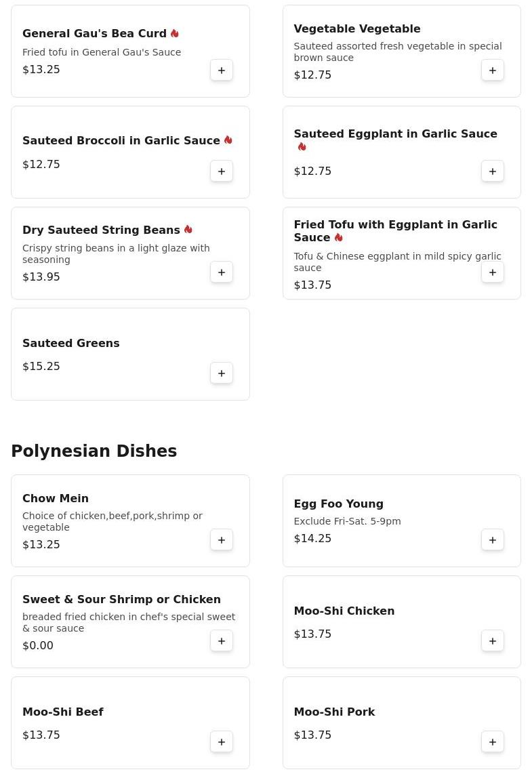Select the Chow Mein dish name
This screenshot has width=532, height=776.
(56, 499)
